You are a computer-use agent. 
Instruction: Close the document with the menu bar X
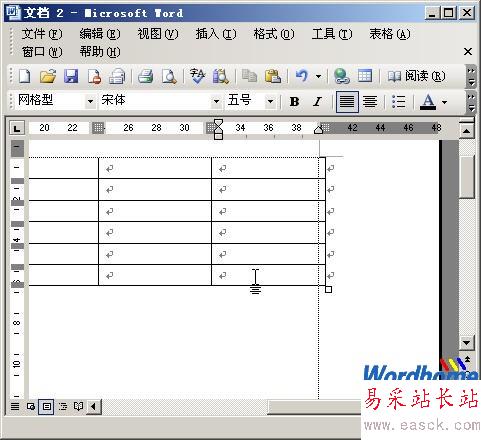tap(468, 52)
